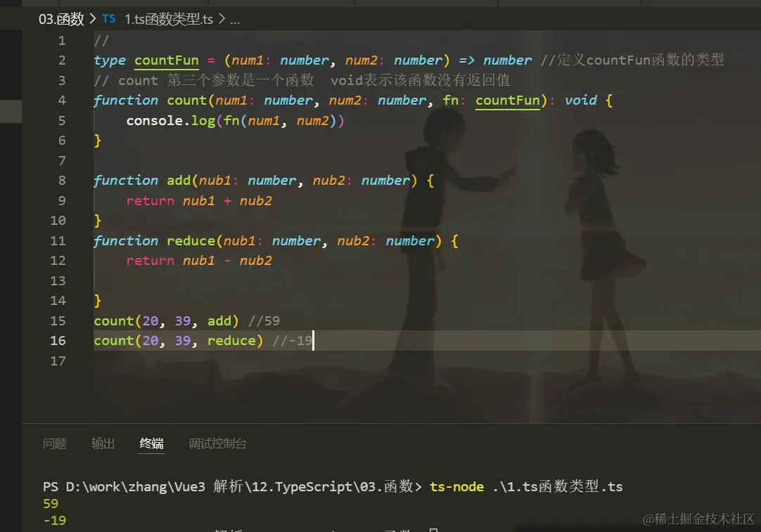The image size is (761, 532).
Task: Click the number 20 on line 16
Action: [151, 340]
